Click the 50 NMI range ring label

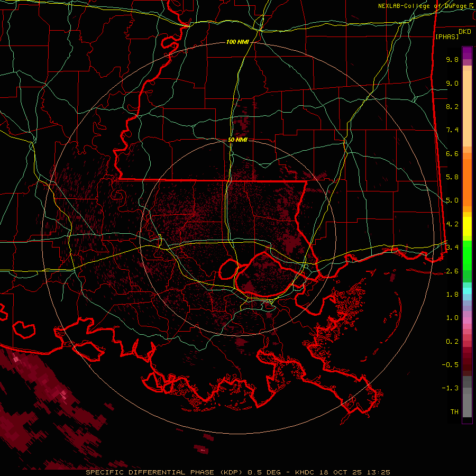(x=237, y=140)
